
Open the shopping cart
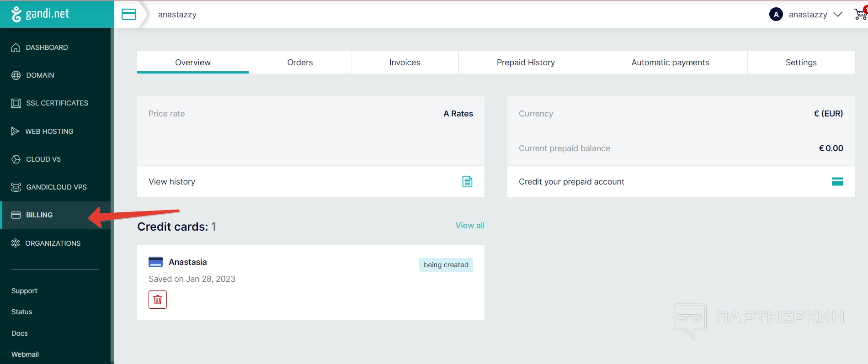[x=860, y=14]
